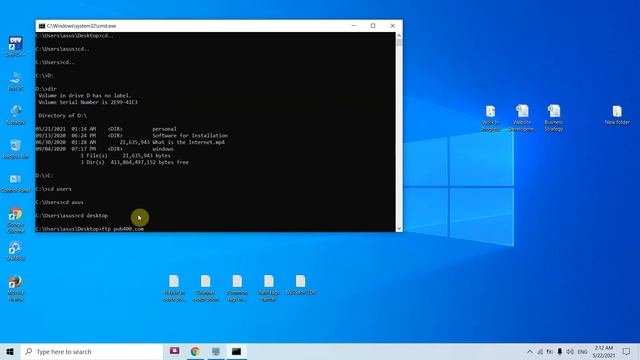The height and width of the screenshot is (360, 640).
Task: Maximize the cmd.exe window
Action: click(x=373, y=26)
